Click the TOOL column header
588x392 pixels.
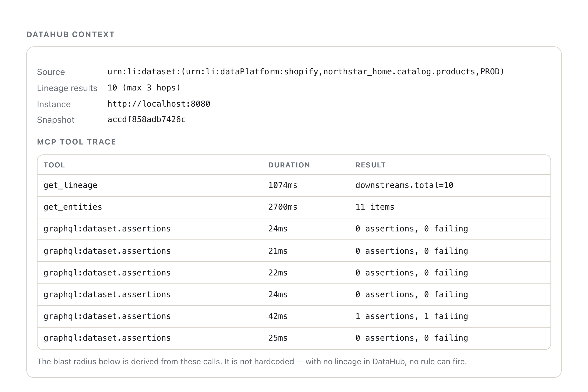pos(54,165)
